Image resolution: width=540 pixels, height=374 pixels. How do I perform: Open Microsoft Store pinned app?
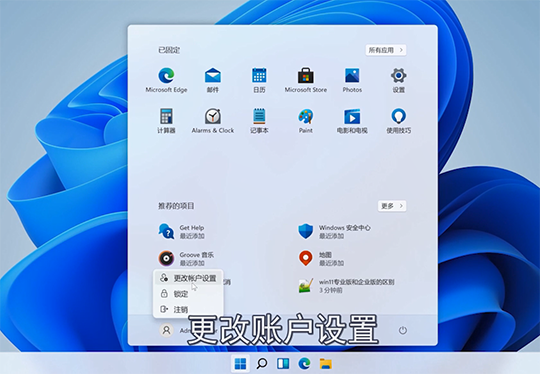click(305, 80)
